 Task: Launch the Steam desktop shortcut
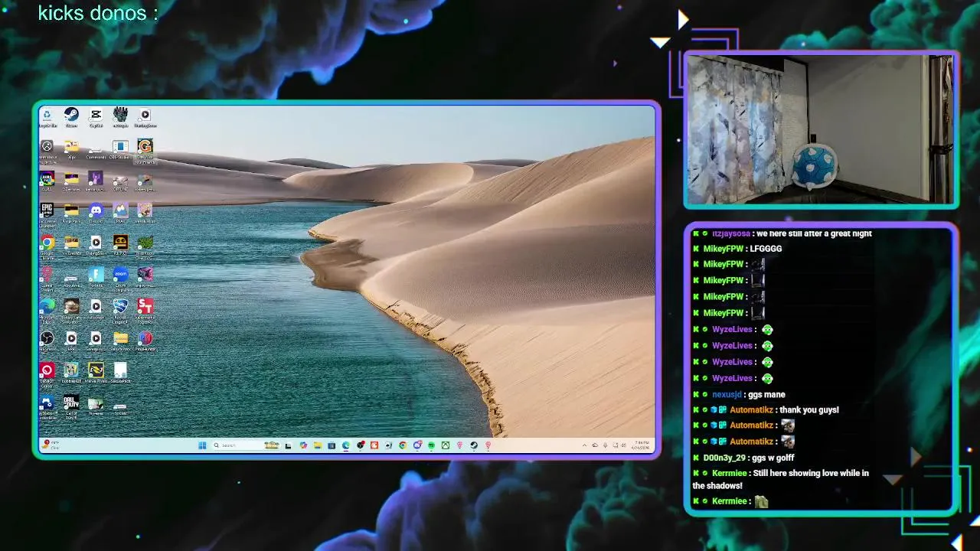[x=71, y=116]
